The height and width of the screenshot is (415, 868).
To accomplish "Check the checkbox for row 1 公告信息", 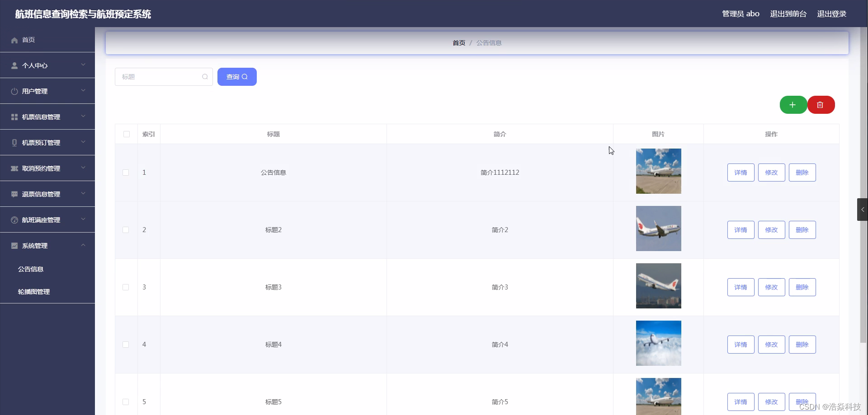I will coord(126,173).
